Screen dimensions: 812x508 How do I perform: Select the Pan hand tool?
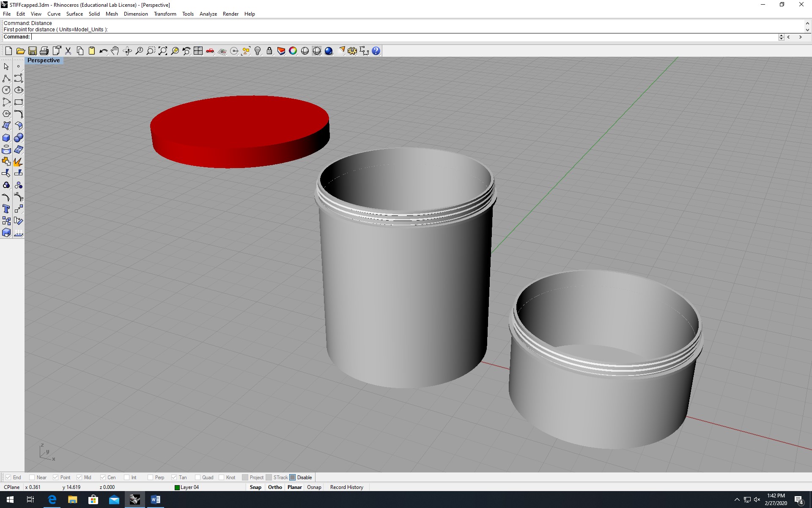point(115,51)
